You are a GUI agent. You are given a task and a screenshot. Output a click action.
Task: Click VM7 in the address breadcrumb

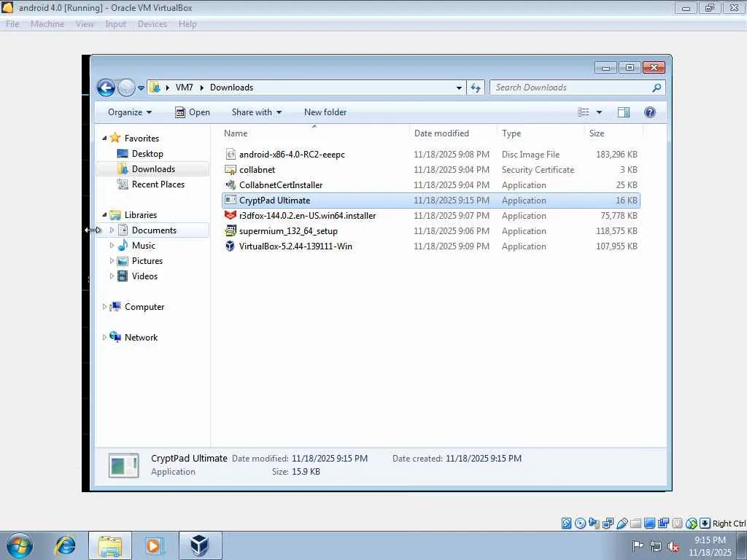point(184,87)
